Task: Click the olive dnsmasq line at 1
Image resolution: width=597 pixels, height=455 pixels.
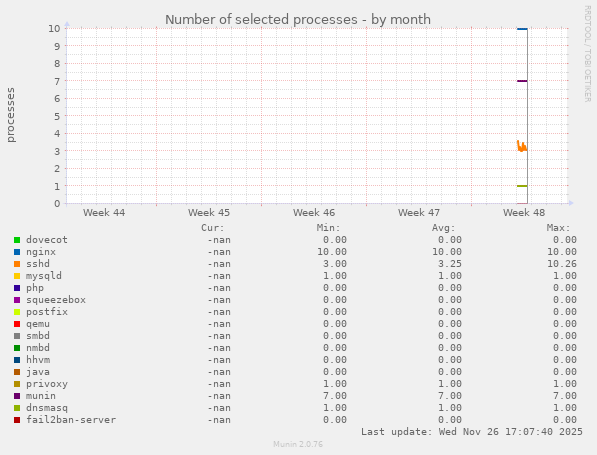Action: tap(522, 186)
